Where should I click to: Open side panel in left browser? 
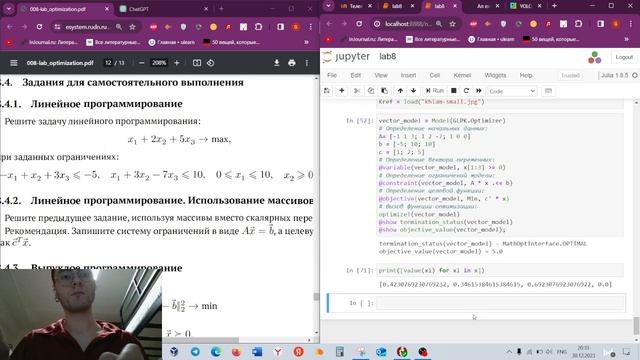pos(280,27)
